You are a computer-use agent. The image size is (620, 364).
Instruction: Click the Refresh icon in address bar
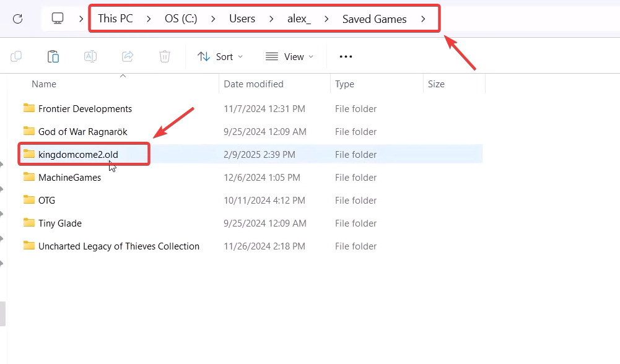pos(18,19)
